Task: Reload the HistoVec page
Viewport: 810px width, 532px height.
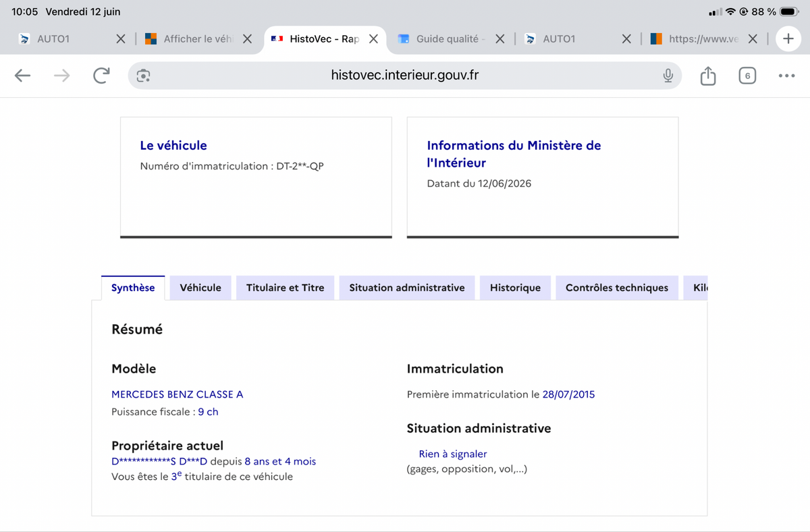Action: point(101,76)
